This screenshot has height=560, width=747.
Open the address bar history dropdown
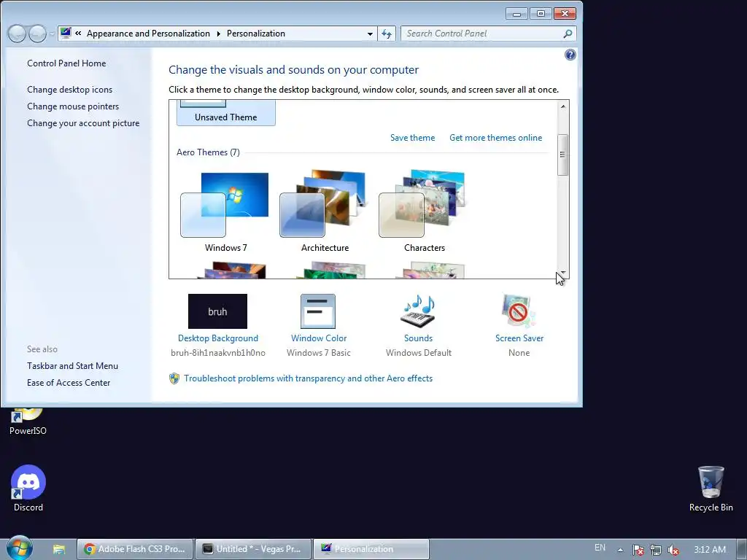click(370, 34)
